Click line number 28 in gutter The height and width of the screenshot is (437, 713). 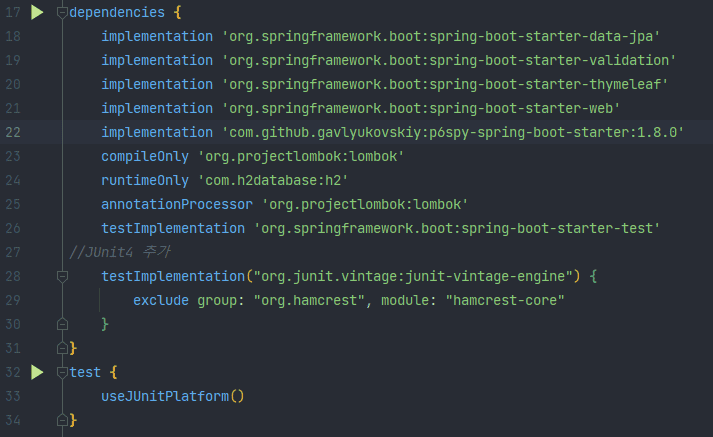click(x=13, y=276)
